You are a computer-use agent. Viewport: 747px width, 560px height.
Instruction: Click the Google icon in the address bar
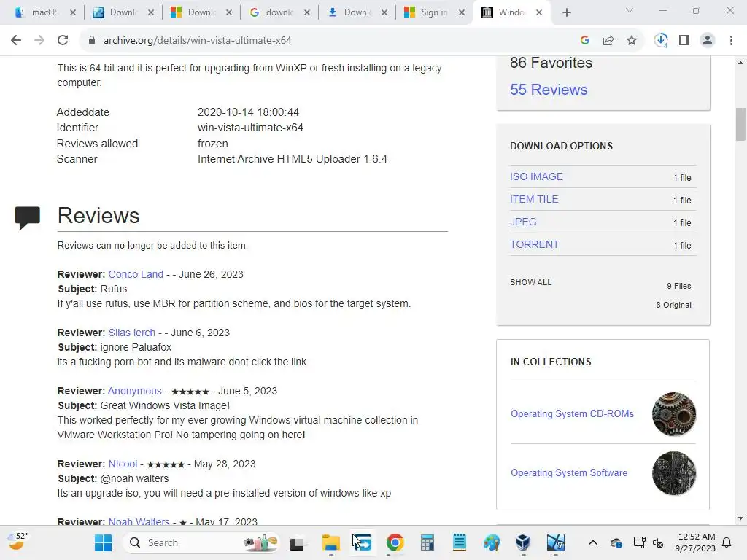pyautogui.click(x=585, y=41)
